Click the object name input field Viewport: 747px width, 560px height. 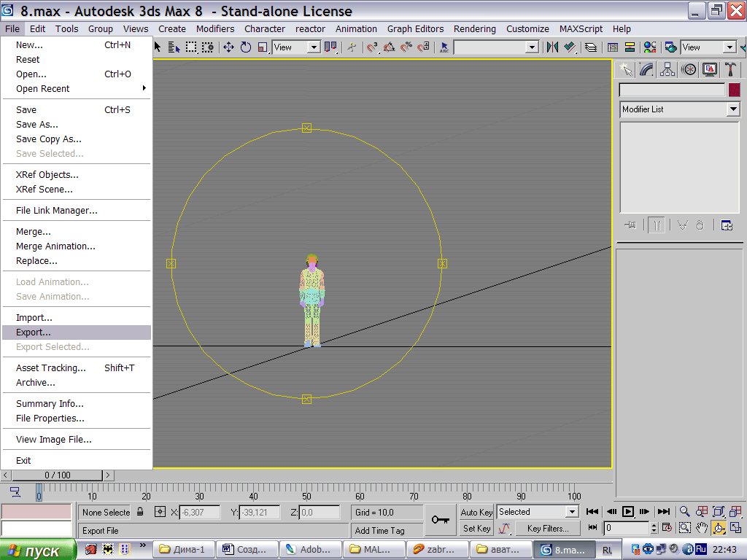point(672,90)
